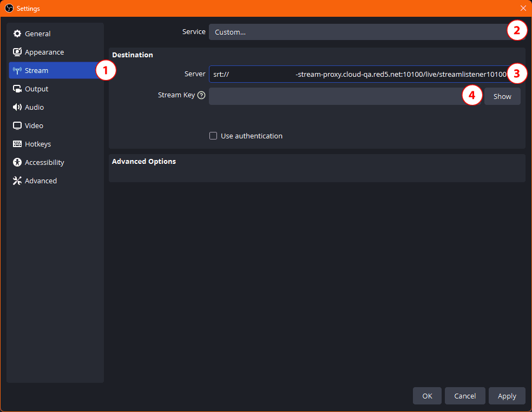Viewport: 532px width, 412px height.
Task: Go to the Hotkeys settings page
Action: [56, 144]
